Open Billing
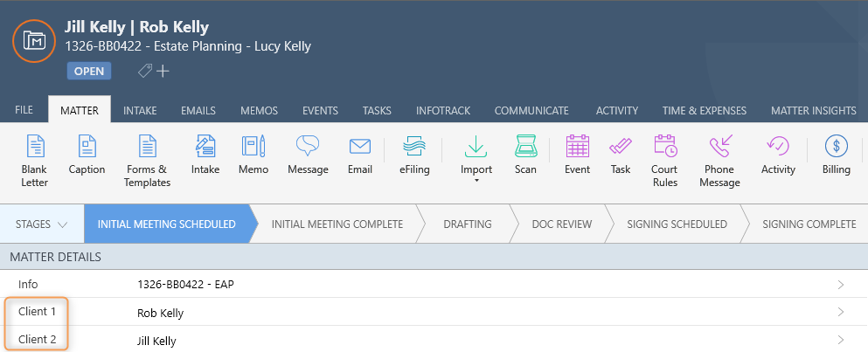Screen dimensions: 868x352 [837, 155]
